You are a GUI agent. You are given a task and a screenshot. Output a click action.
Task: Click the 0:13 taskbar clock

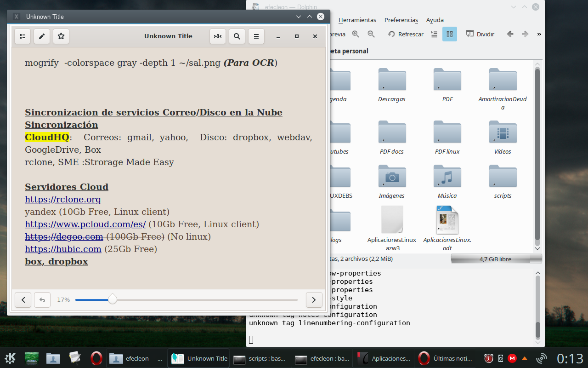(570, 358)
